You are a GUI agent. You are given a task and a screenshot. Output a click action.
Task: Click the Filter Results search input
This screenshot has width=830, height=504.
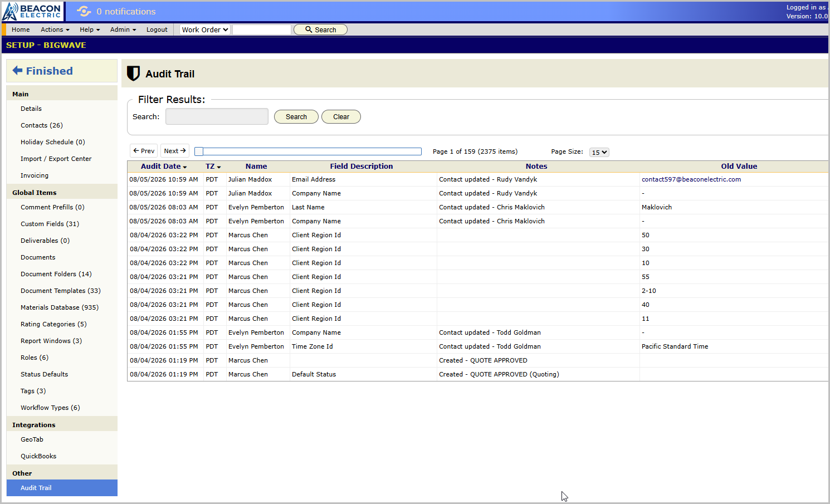217,116
